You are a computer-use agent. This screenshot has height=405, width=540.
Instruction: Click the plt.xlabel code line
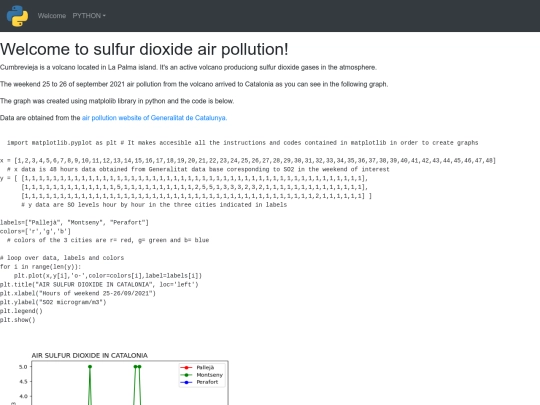[x=78, y=293]
